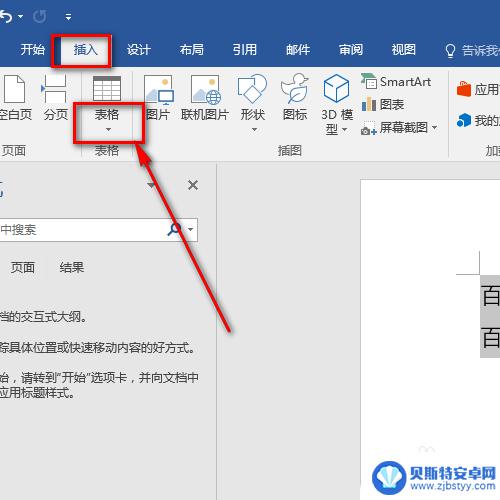Switch to the 结果 navigation tab
This screenshot has width=500, height=500.
click(72, 267)
